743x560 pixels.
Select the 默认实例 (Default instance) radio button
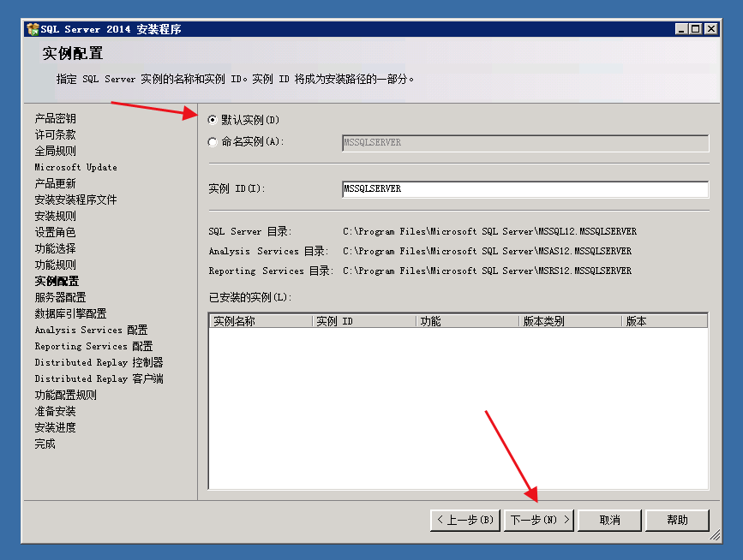point(213,120)
